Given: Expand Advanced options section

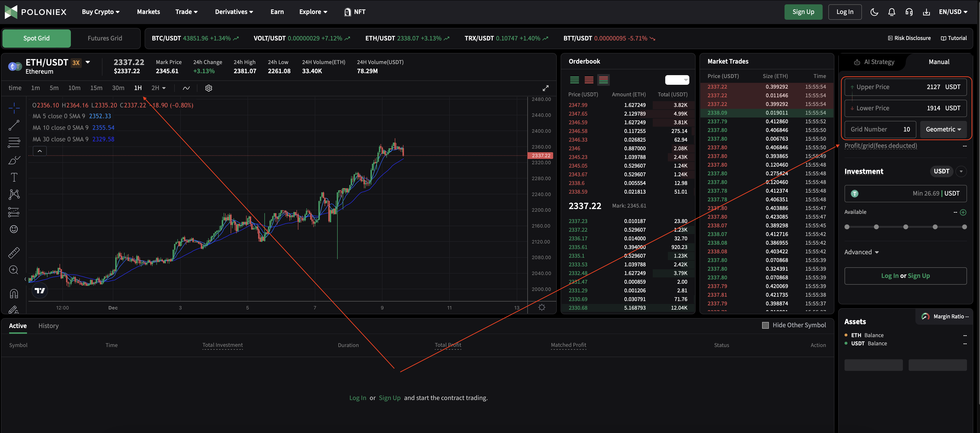Looking at the screenshot, I should (861, 252).
